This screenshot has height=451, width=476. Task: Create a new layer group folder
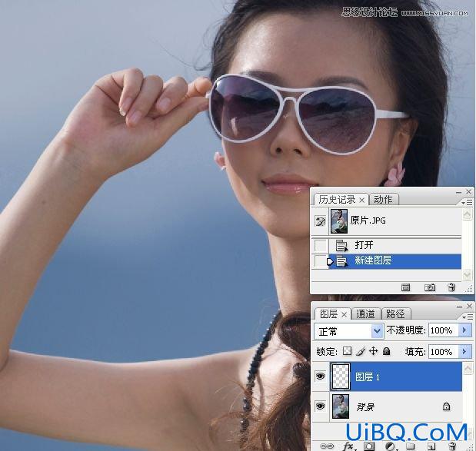(x=411, y=446)
